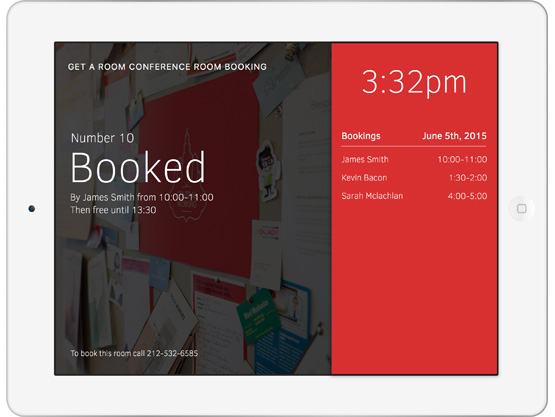The image size is (555, 417).
Task: Click "To book this room call 212-532-6585"
Action: tap(134, 353)
